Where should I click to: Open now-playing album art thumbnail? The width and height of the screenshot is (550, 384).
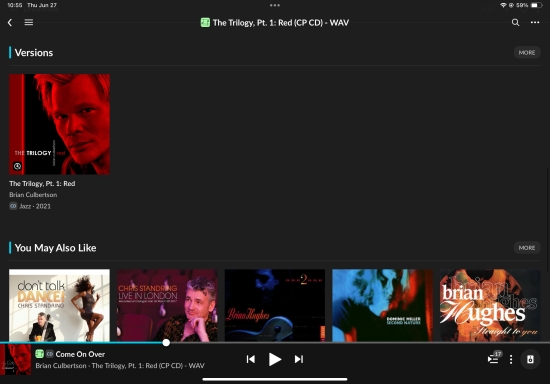click(x=15, y=359)
